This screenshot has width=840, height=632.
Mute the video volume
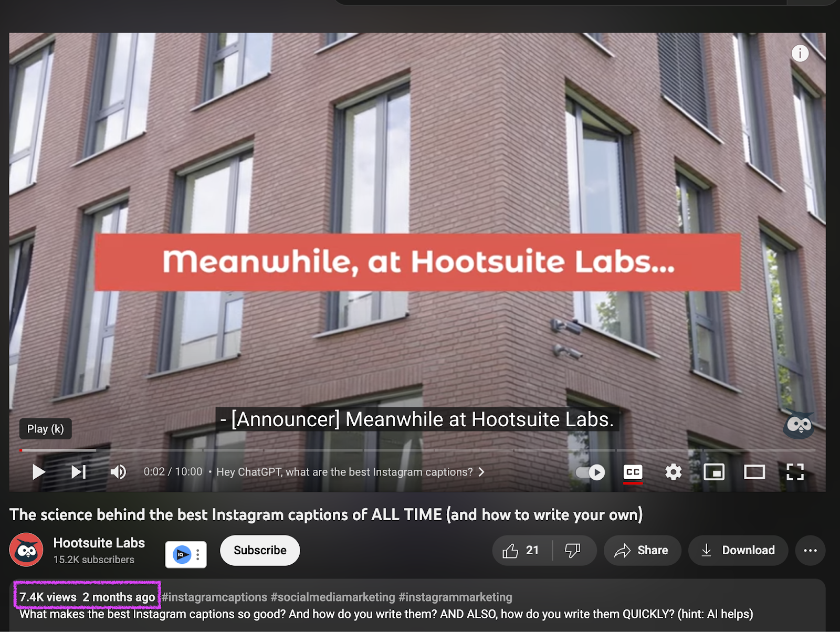point(118,472)
